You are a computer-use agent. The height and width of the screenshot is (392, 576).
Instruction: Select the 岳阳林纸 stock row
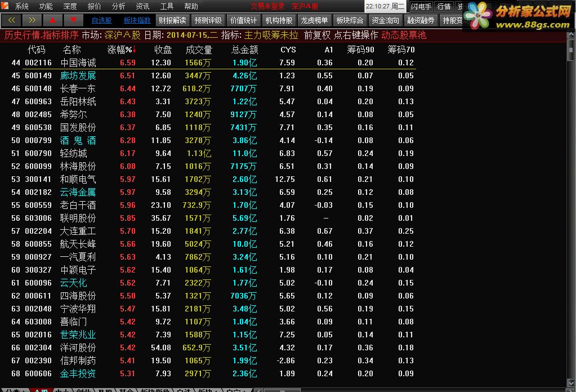(x=213, y=101)
